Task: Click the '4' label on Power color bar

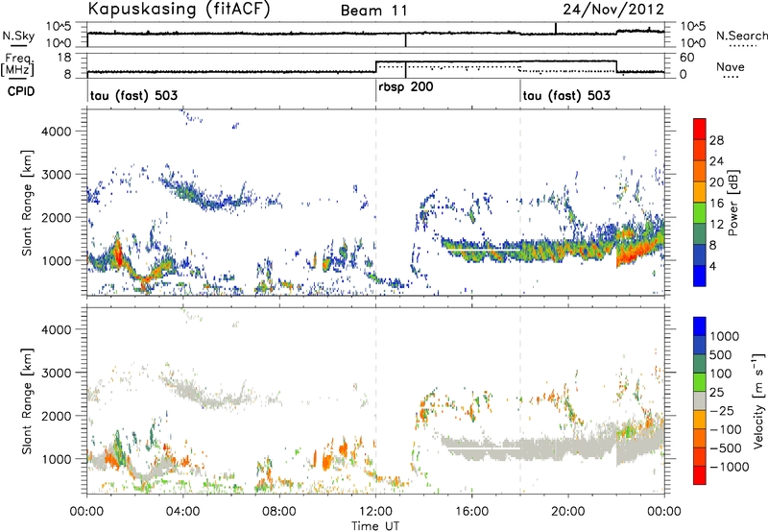Action: coord(712,267)
